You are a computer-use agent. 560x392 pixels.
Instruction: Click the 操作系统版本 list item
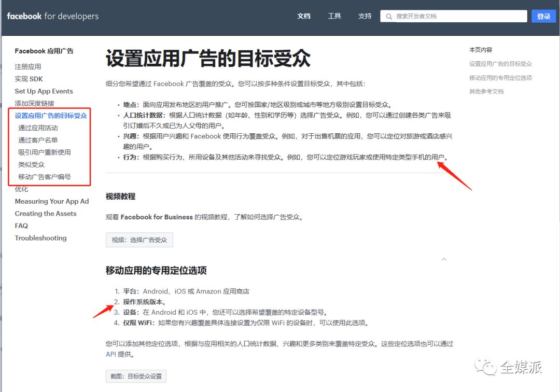(x=143, y=302)
